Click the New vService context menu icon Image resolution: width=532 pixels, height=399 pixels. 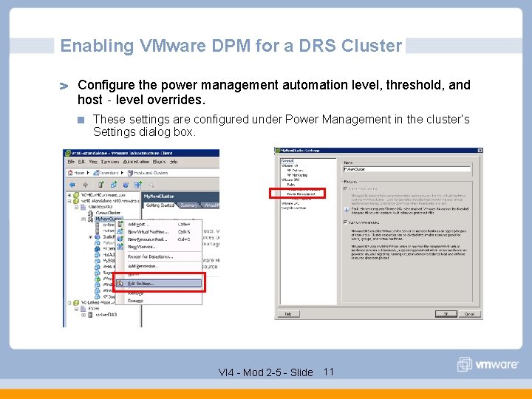120,247
